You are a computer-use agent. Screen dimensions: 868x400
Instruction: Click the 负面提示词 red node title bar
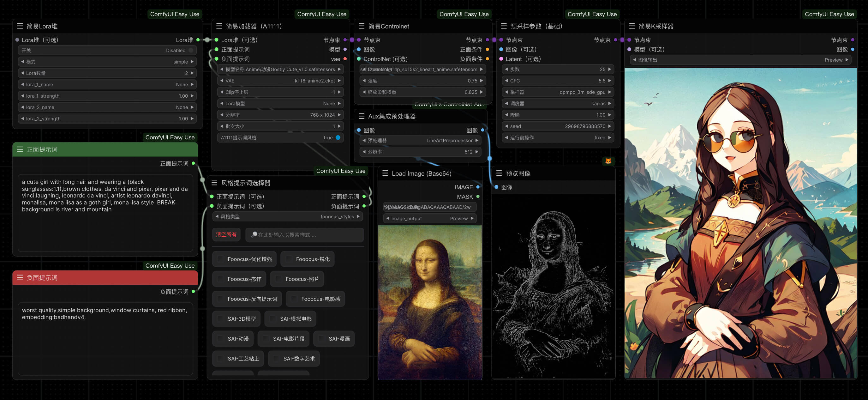point(105,278)
